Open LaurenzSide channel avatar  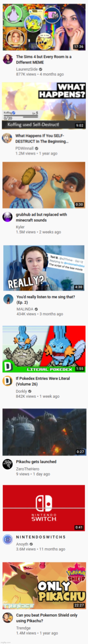8,59
